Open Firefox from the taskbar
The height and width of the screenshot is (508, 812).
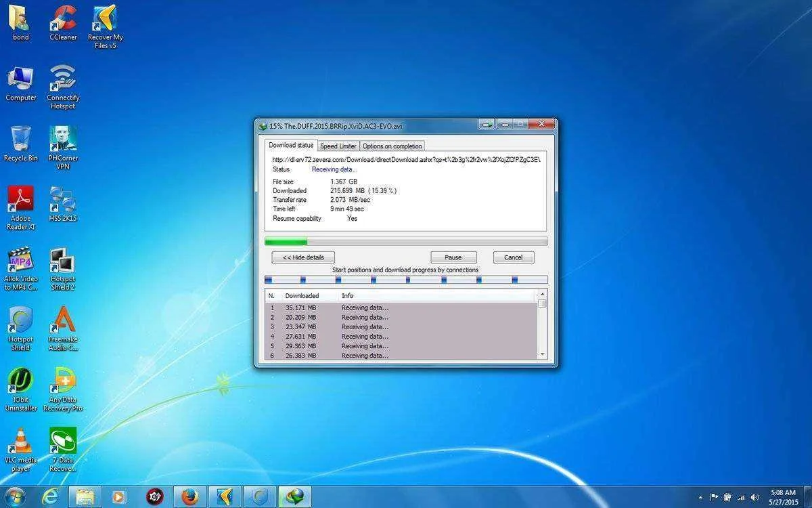click(190, 496)
